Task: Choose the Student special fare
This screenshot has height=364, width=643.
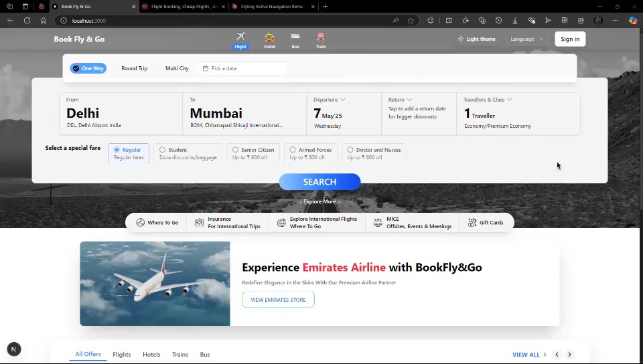Action: (x=163, y=150)
